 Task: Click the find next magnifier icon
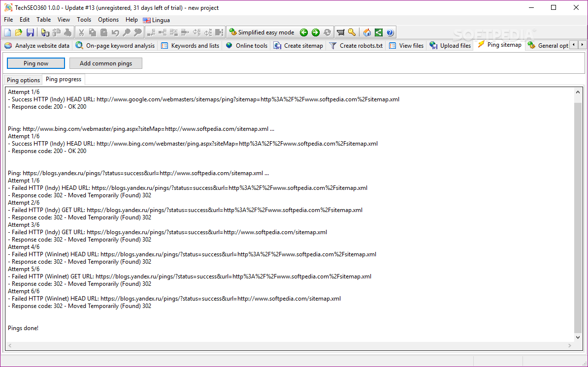[x=138, y=32]
